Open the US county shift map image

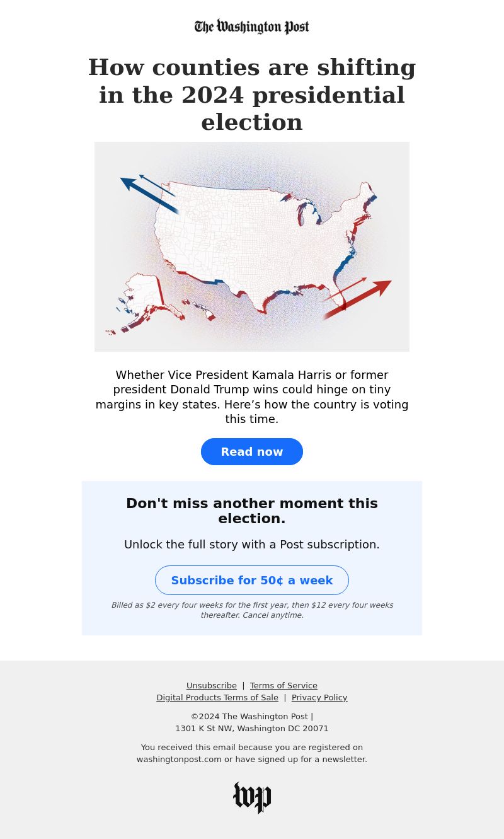(x=252, y=246)
